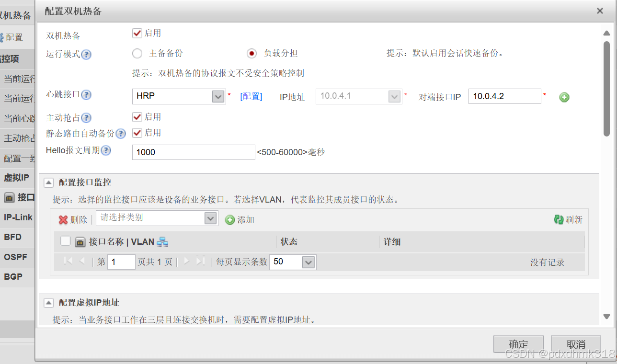Screen dimensions: 617x364
Task: Go to next page in pagination
Action: click(187, 262)
